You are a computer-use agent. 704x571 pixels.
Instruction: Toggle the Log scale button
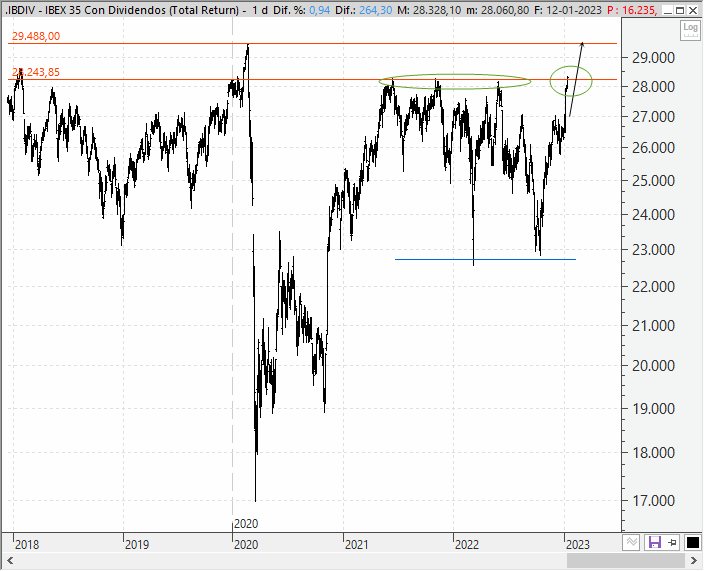coord(690,30)
